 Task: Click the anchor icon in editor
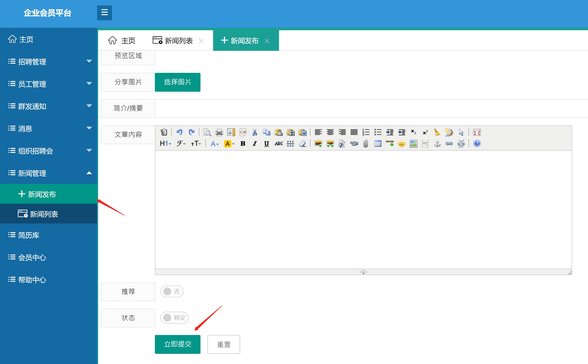[437, 144]
